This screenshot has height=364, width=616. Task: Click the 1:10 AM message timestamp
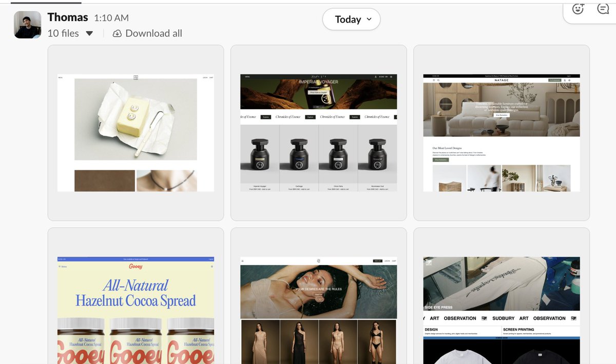111,18
